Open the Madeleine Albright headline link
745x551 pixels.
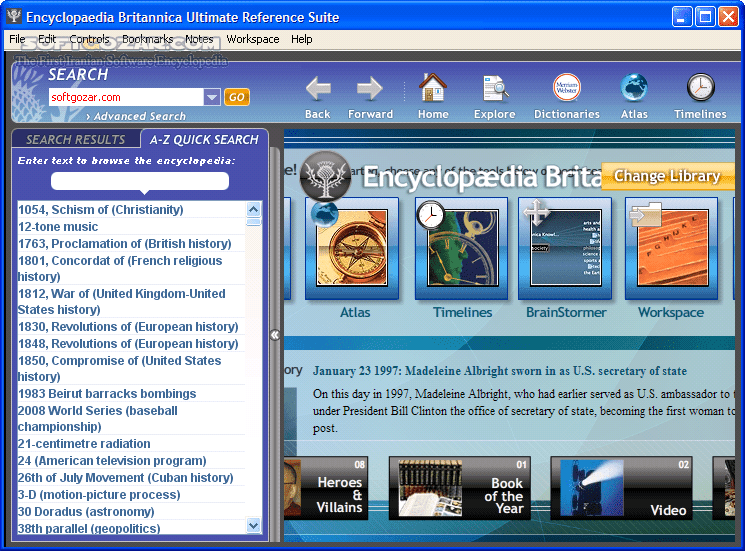[x=500, y=371]
